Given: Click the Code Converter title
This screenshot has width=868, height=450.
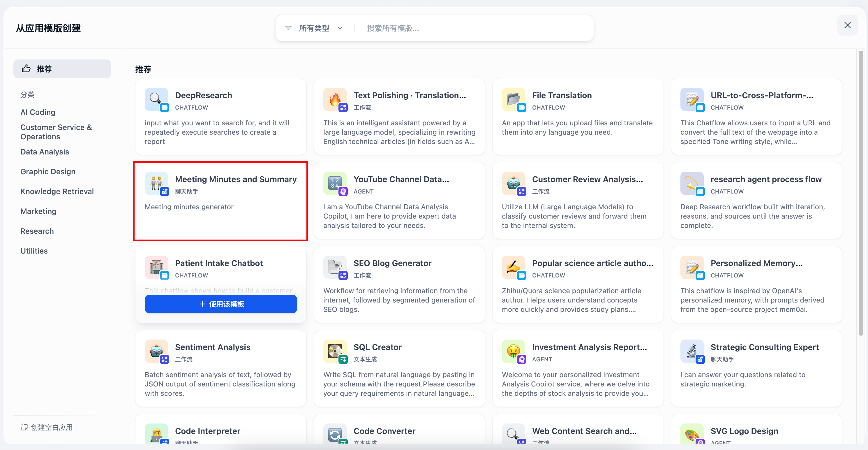Looking at the screenshot, I should 384,431.
